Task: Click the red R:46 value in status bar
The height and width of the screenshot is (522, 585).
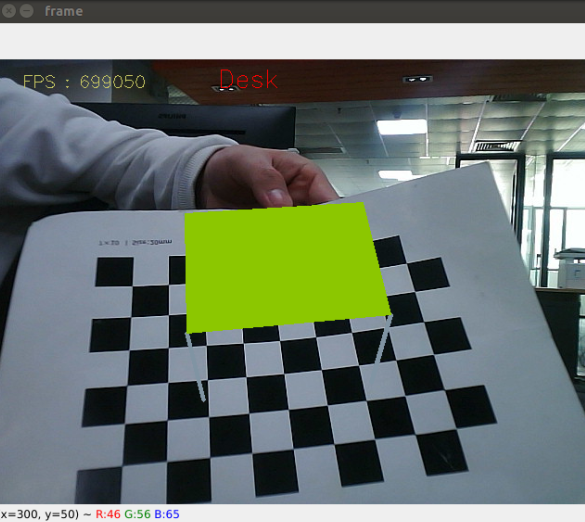Action: click(108, 514)
